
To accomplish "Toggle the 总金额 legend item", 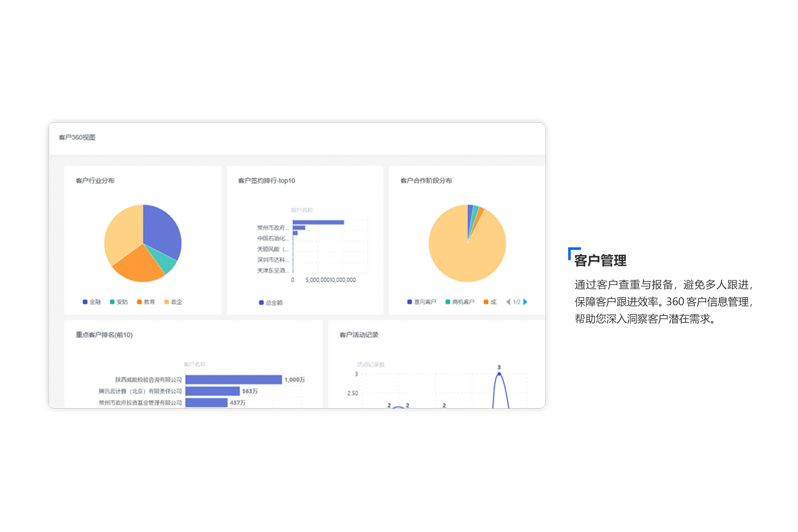I will point(271,303).
